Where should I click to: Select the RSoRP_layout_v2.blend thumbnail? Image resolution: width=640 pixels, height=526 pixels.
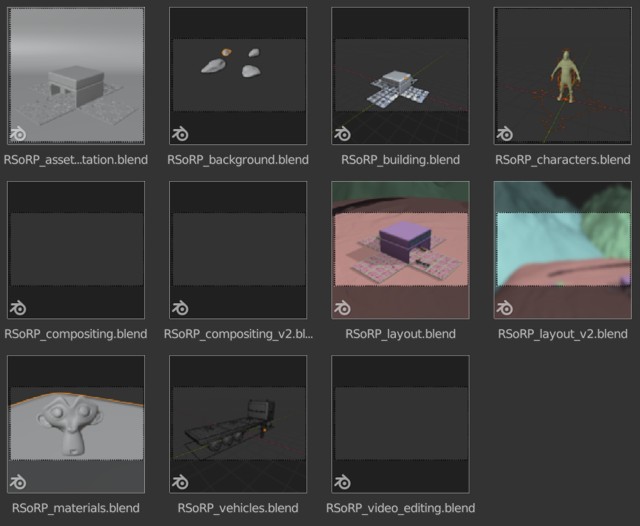[x=562, y=250]
